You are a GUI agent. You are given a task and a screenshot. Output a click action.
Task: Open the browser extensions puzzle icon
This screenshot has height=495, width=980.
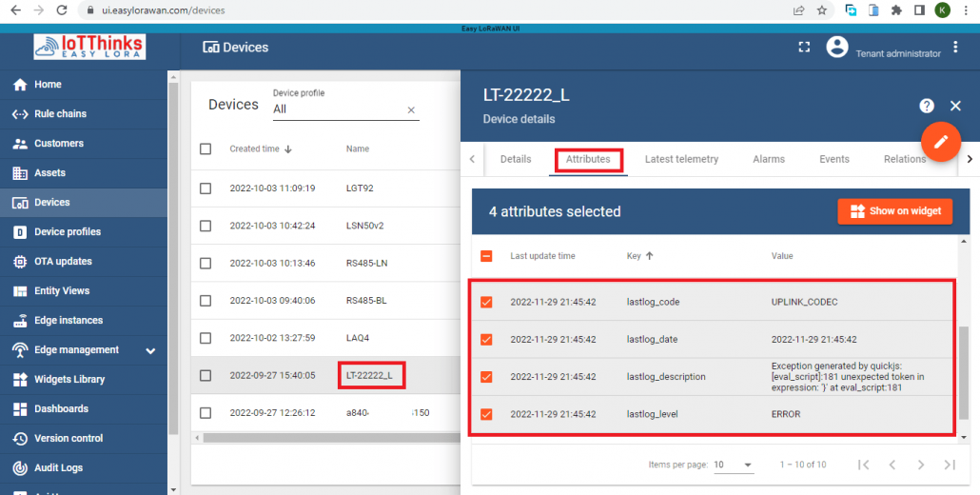(x=897, y=10)
